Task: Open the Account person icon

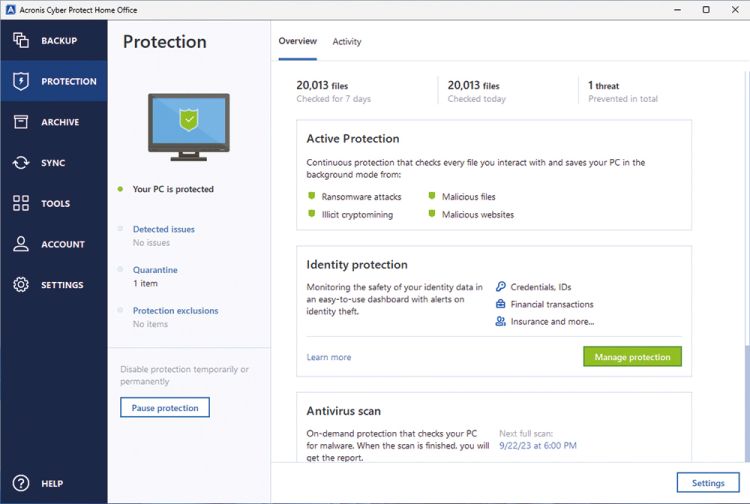Action: [21, 244]
